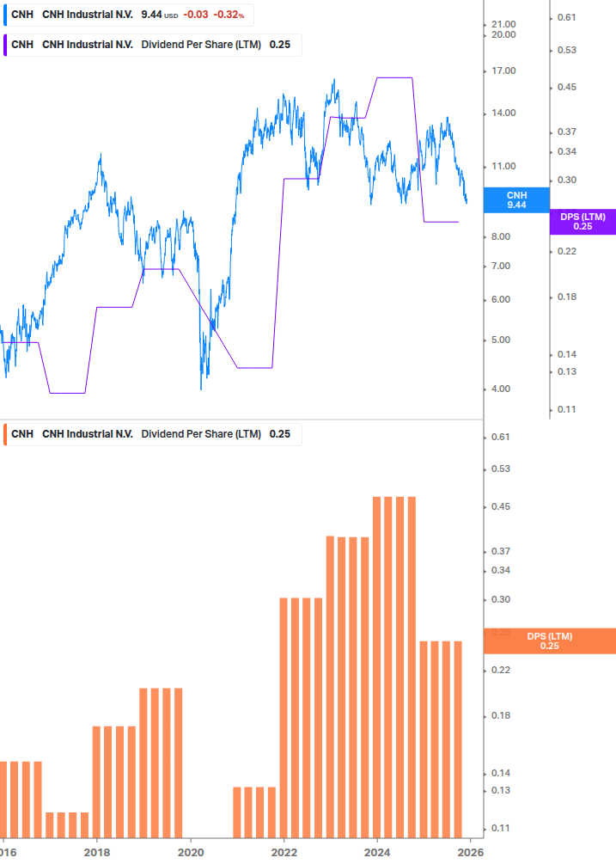Click the 2018 year label on time axis
This screenshot has height=864, width=616.
coord(97,853)
